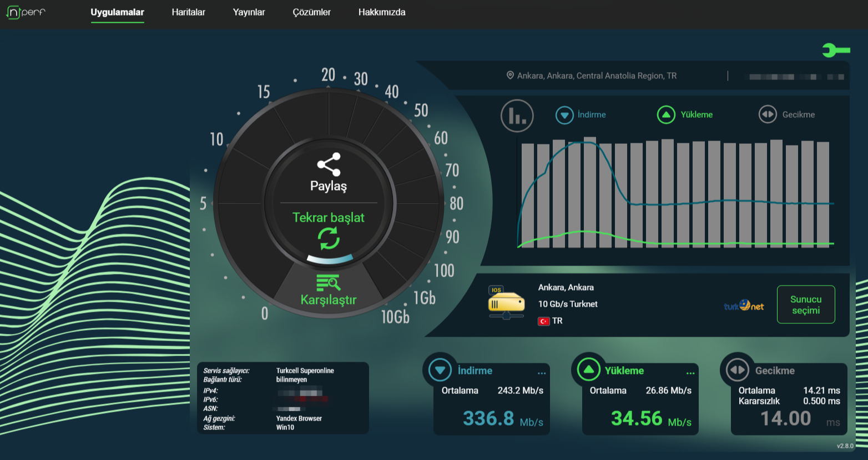This screenshot has height=460, width=868.
Task: Click the bilinmeyen connection type text
Action: [291, 379]
